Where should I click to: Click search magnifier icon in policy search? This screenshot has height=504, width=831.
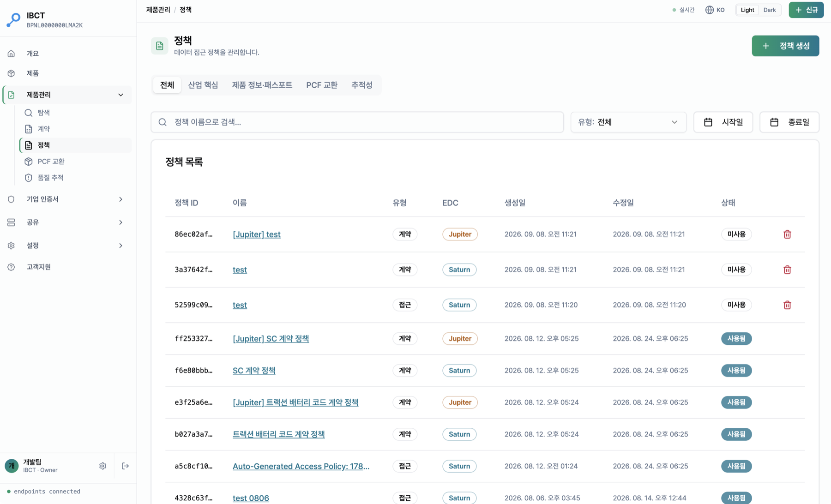(x=163, y=122)
